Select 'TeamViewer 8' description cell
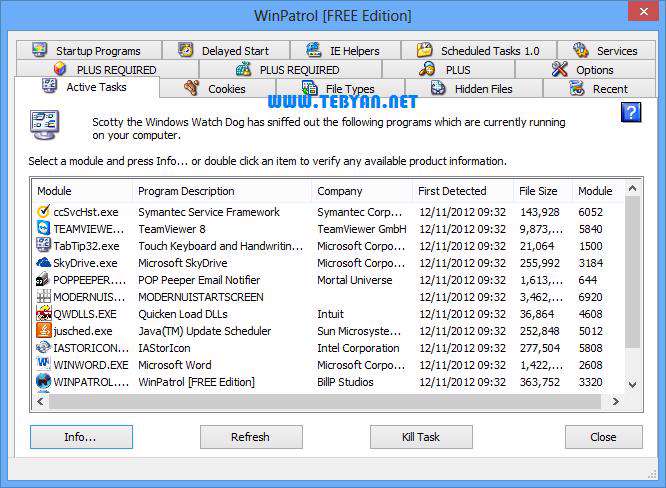This screenshot has height=488, width=666. point(172,229)
